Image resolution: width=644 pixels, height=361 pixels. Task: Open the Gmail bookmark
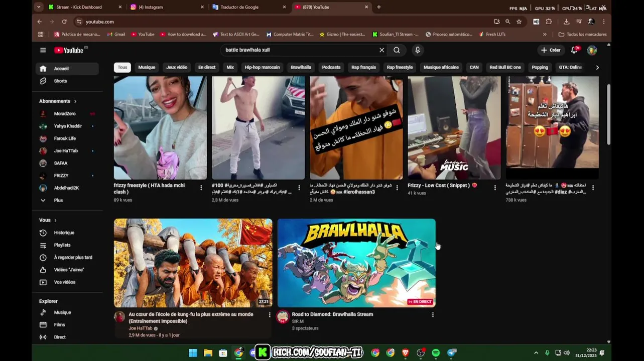click(x=116, y=35)
